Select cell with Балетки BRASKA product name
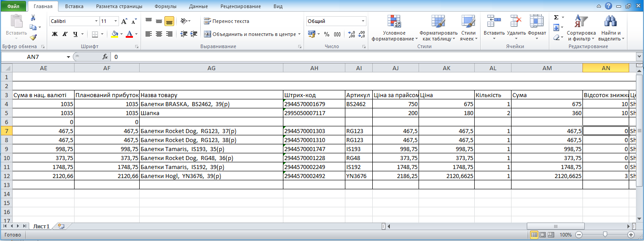 [211, 104]
